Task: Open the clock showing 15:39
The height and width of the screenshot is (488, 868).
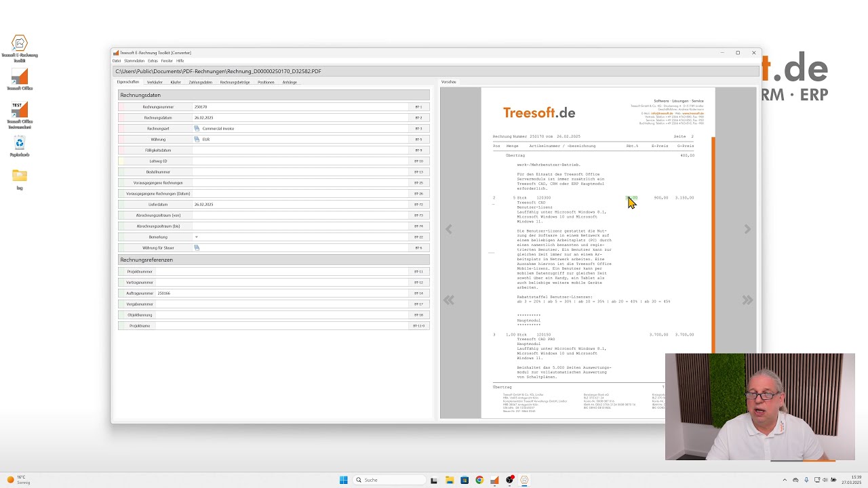Action: 850,480
